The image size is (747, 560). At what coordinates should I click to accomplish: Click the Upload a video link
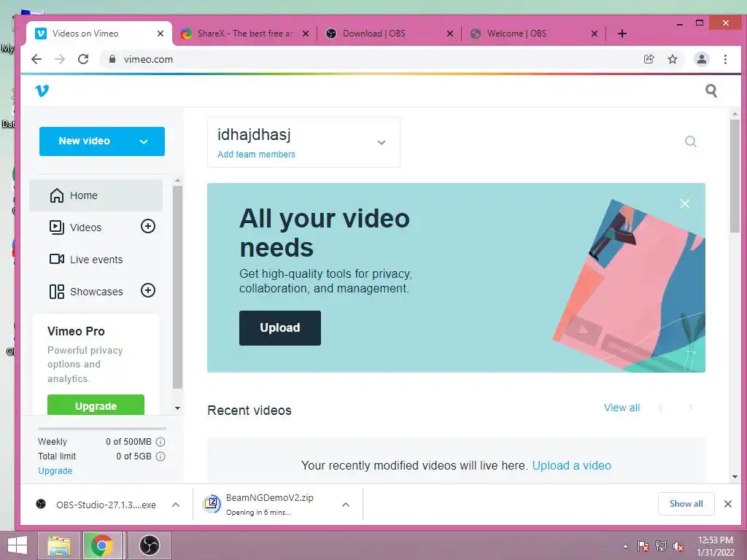click(x=572, y=465)
